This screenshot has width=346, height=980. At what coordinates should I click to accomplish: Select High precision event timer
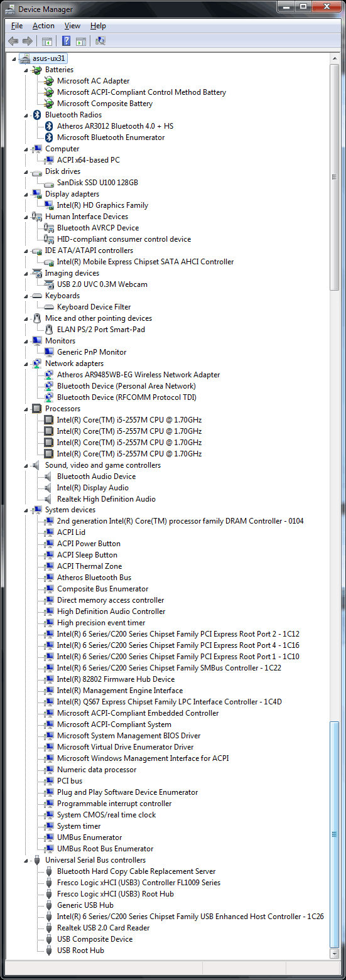coord(101,623)
